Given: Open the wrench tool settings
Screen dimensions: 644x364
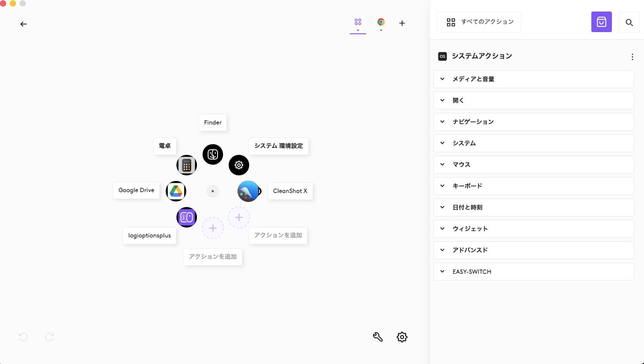Looking at the screenshot, I should (378, 337).
